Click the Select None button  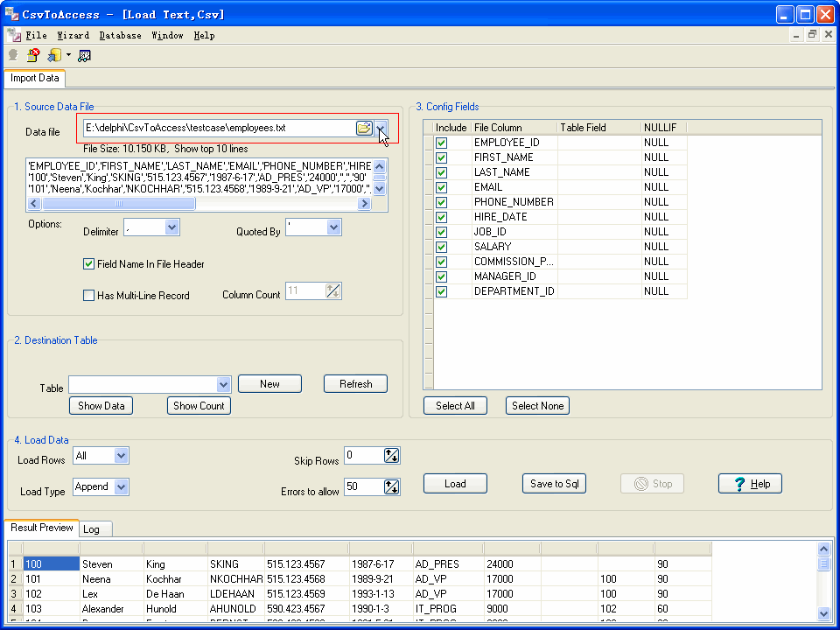click(538, 405)
